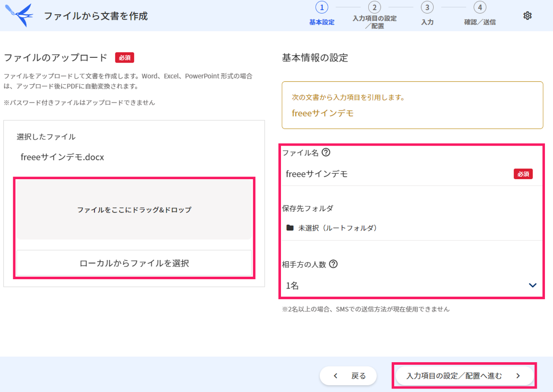Expand the 相手方の人数 dropdown showing 1名
This screenshot has height=392, width=553.
coord(412,286)
